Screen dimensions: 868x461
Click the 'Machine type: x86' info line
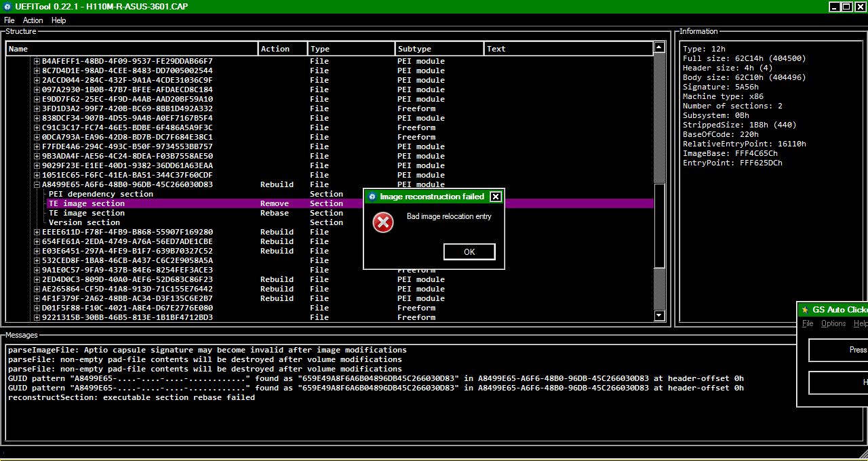pos(723,96)
